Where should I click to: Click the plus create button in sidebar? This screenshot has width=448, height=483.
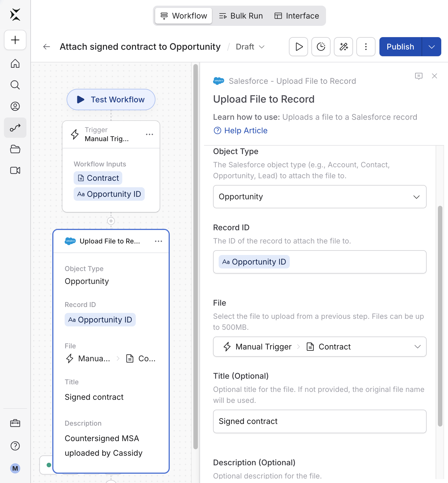(x=15, y=40)
